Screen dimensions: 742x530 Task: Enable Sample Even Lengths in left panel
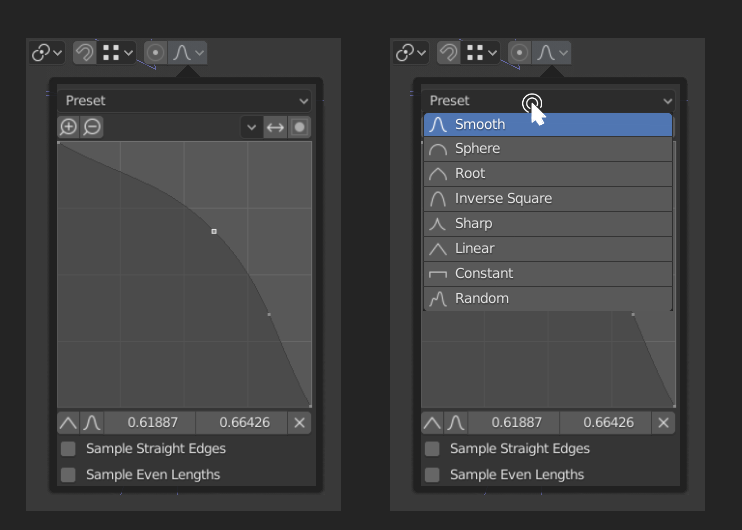[68, 475]
